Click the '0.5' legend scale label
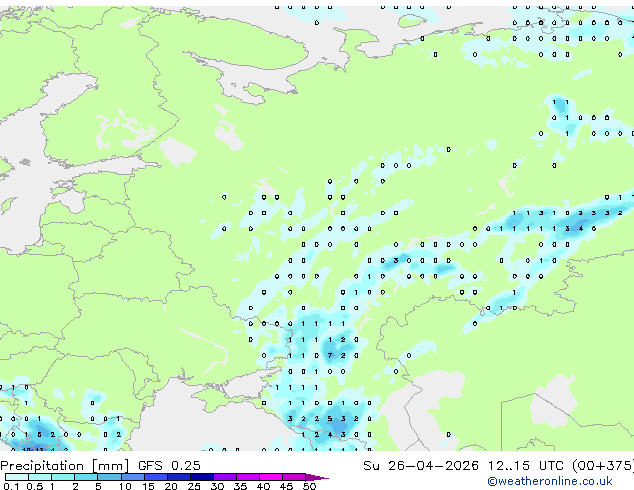Viewport: 634px width, 490px height. tap(35, 486)
